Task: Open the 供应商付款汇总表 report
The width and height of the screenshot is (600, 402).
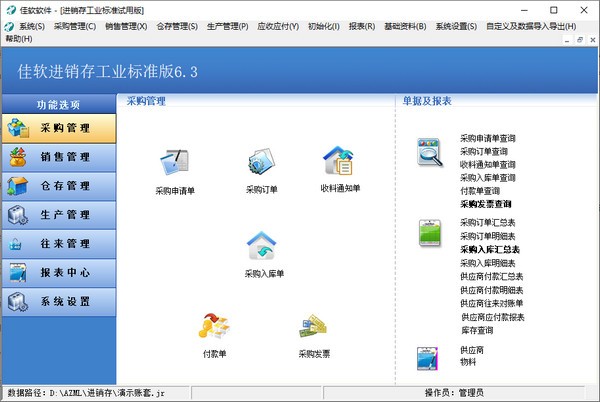Action: tap(491, 277)
